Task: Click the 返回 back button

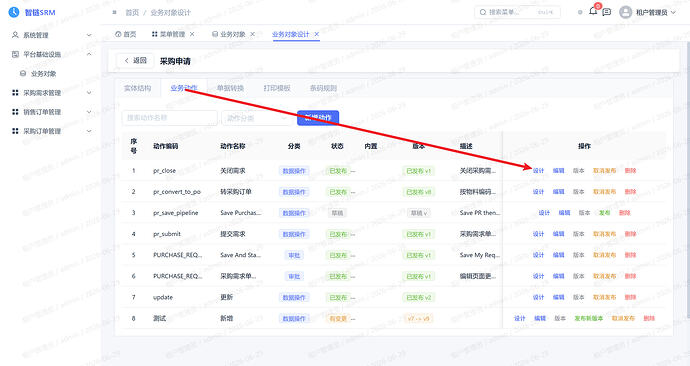Action: pyautogui.click(x=135, y=61)
